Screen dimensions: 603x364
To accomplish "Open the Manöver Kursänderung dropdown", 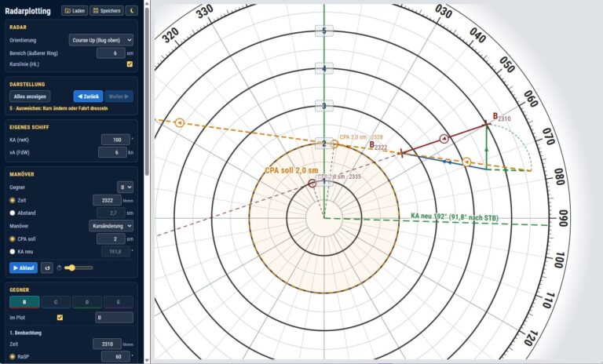I will (111, 226).
